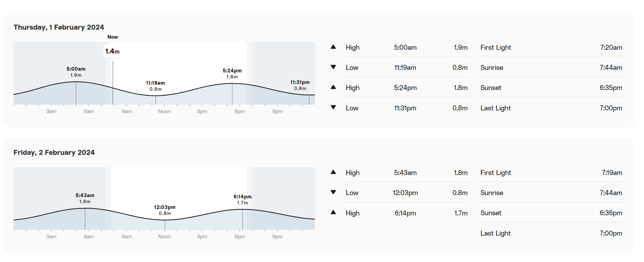Click the up arrow icon beside Friday's 6:14pm High
Viewport: 644px width, 262px height.
point(333,212)
